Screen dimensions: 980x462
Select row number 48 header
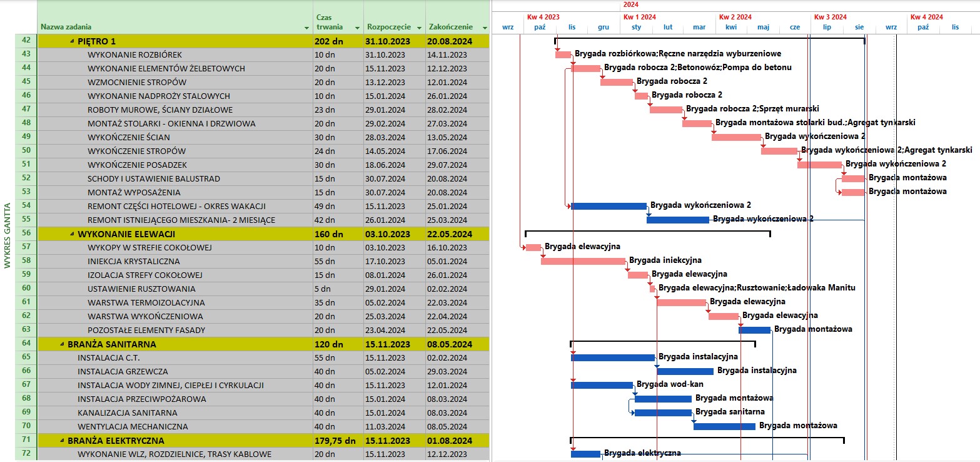[26, 123]
